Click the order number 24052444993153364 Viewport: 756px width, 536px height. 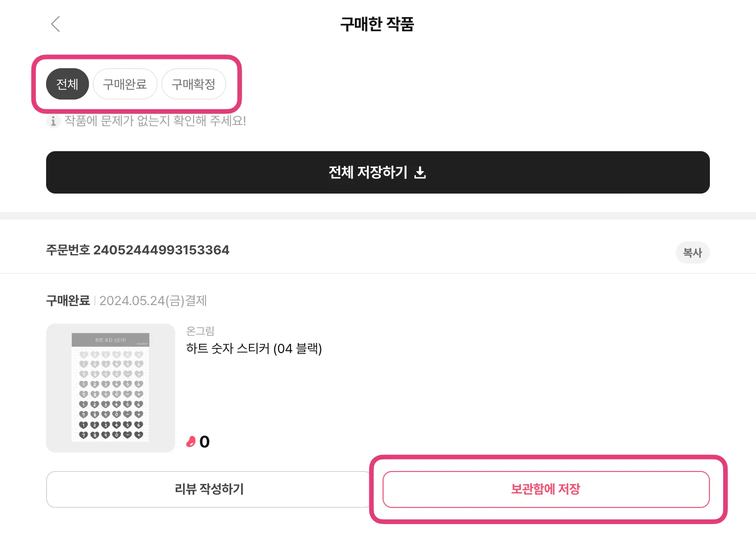161,250
